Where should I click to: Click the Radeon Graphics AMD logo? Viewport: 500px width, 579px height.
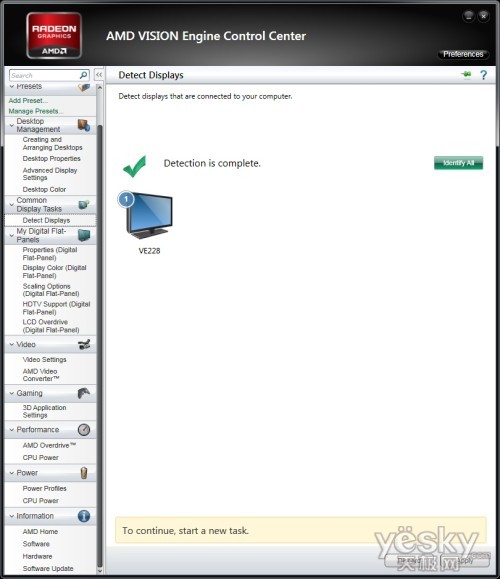(54, 35)
